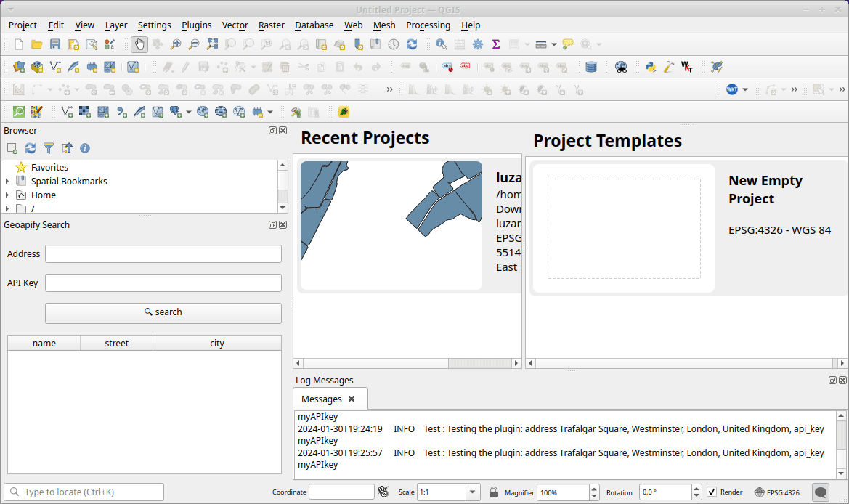Open the blue WKT button dropdown arrow
Viewport: 849px width, 504px height.
745,90
